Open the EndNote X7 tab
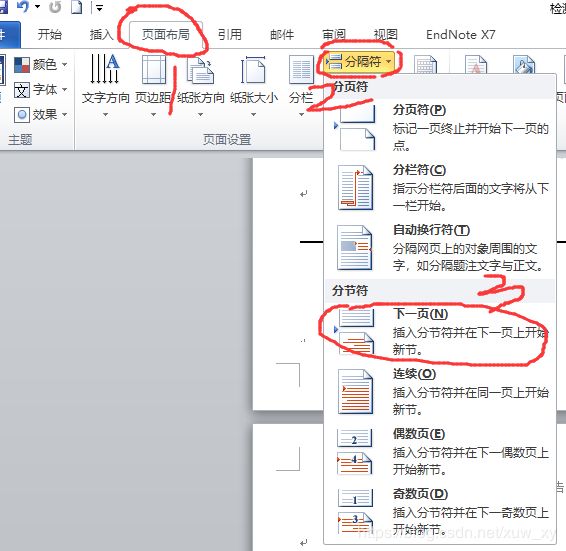566x551 pixels. (x=461, y=35)
